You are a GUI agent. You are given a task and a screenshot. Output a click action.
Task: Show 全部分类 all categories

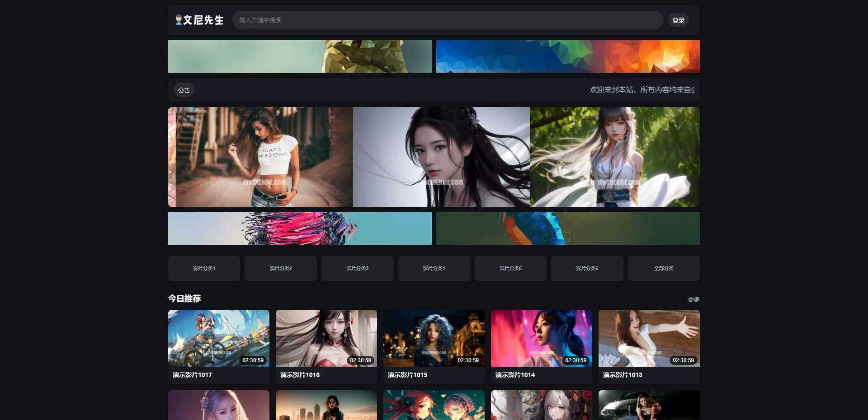pos(664,268)
